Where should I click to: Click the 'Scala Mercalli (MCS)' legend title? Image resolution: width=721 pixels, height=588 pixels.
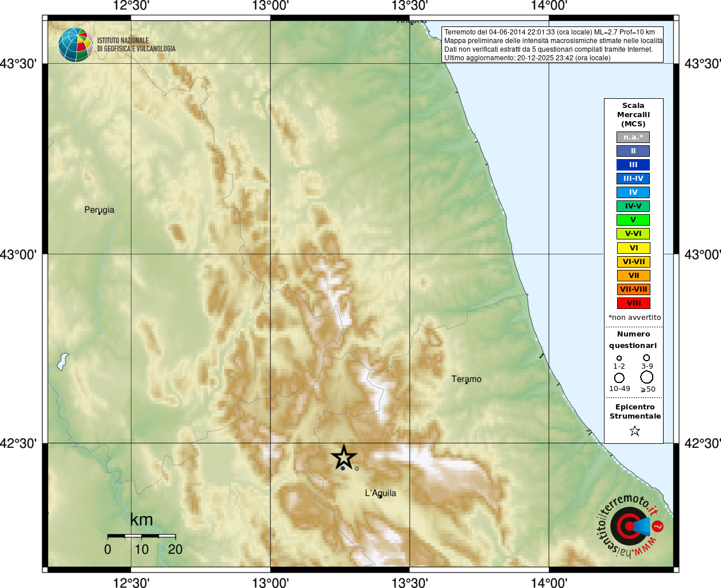(x=633, y=115)
